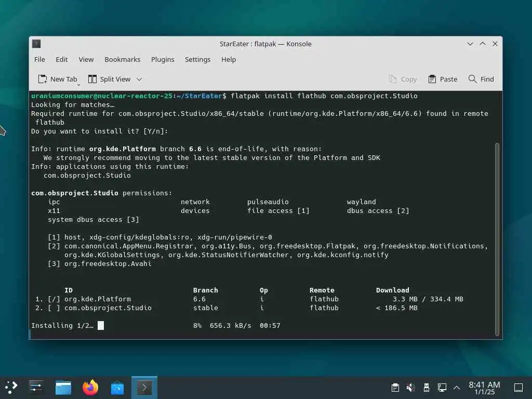The height and width of the screenshot is (399, 532).
Task: Click 'Do you want to install it? [Y/n]:' prompt
Action: tap(99, 131)
